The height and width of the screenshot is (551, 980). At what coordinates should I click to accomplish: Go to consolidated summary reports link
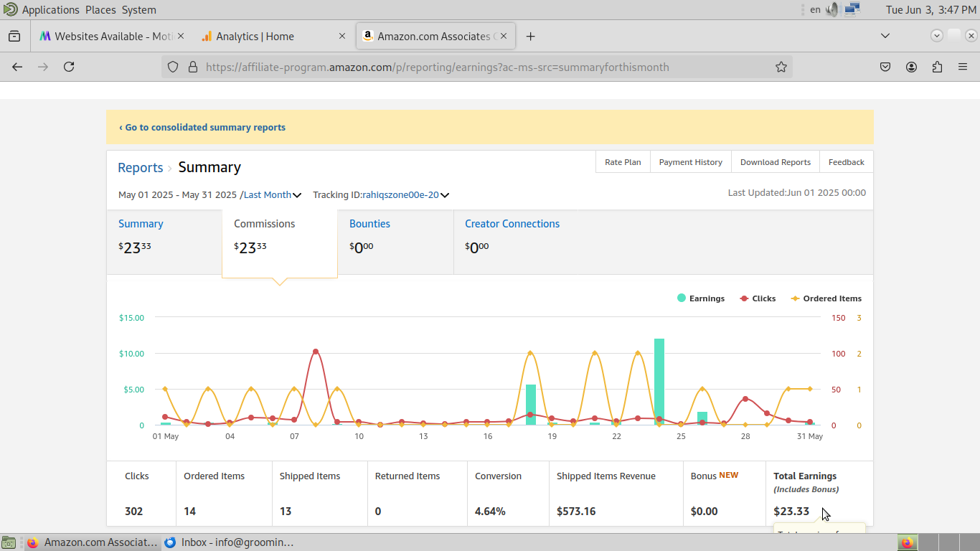(x=202, y=127)
